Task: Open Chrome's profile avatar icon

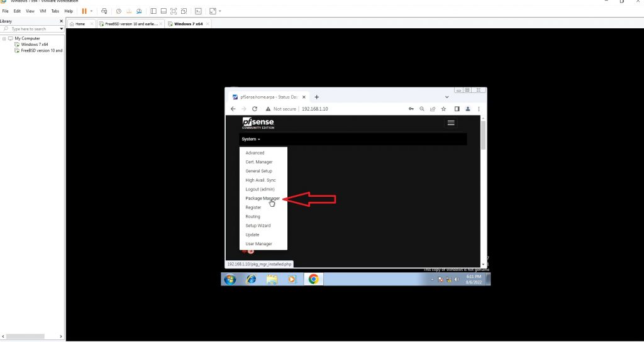Action: [468, 109]
